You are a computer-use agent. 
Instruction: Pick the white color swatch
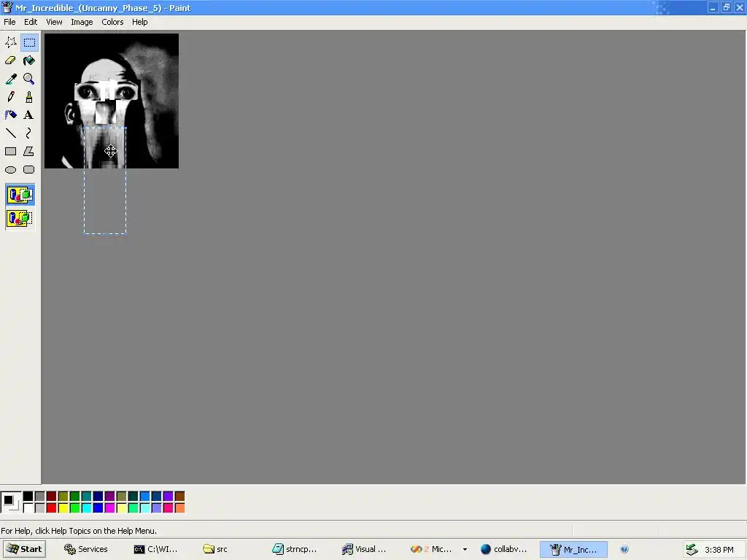28,508
